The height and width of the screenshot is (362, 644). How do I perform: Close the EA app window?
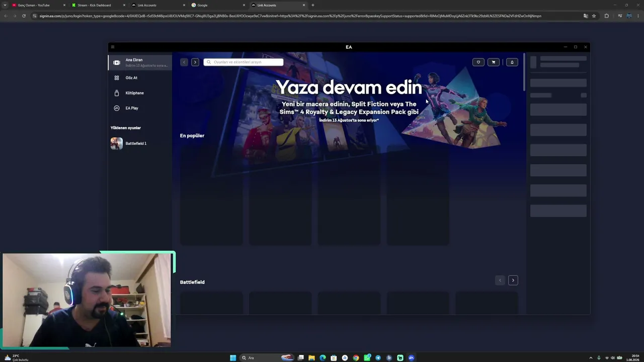(x=586, y=47)
